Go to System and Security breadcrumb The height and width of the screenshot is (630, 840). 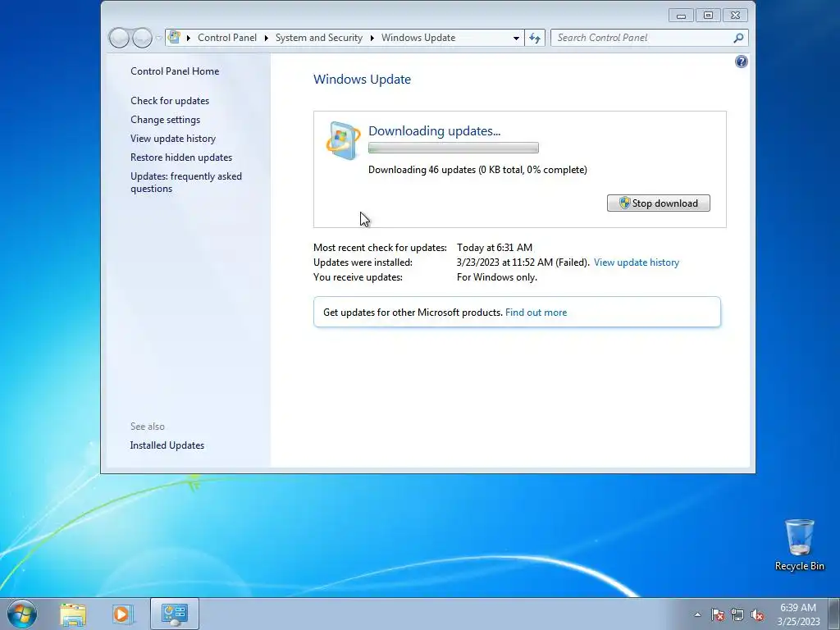click(x=319, y=38)
